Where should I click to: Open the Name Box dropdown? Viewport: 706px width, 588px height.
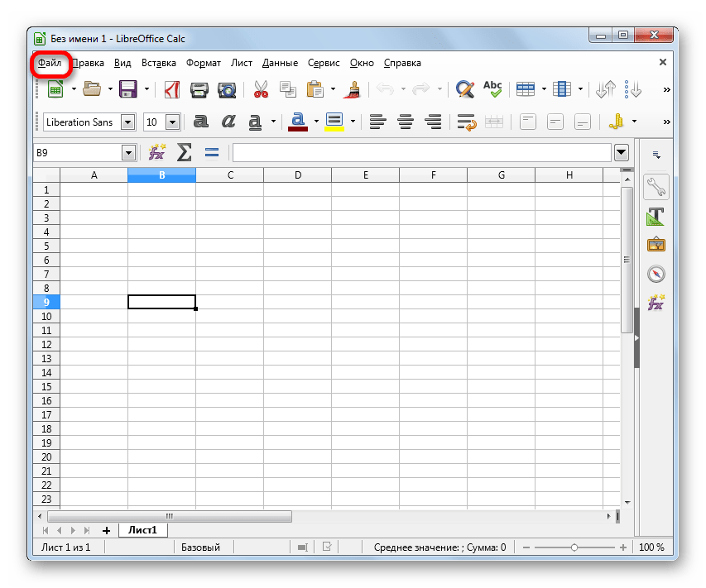click(128, 152)
